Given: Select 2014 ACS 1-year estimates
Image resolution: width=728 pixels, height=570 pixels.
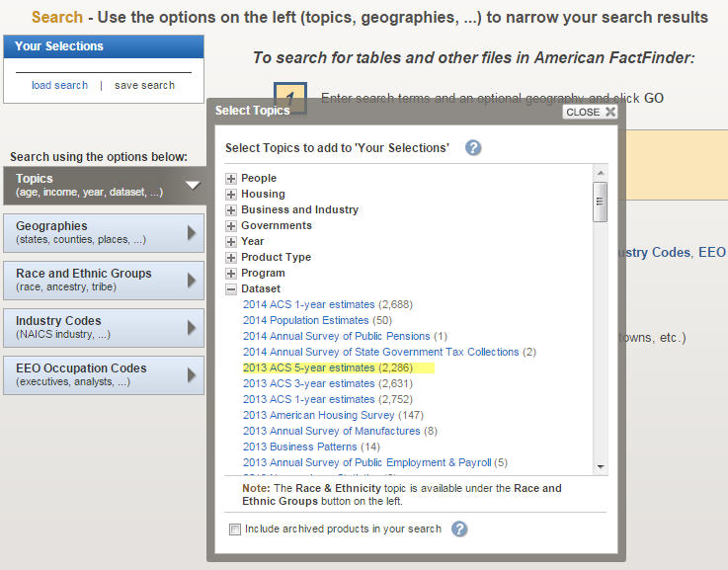Looking at the screenshot, I should [309, 304].
